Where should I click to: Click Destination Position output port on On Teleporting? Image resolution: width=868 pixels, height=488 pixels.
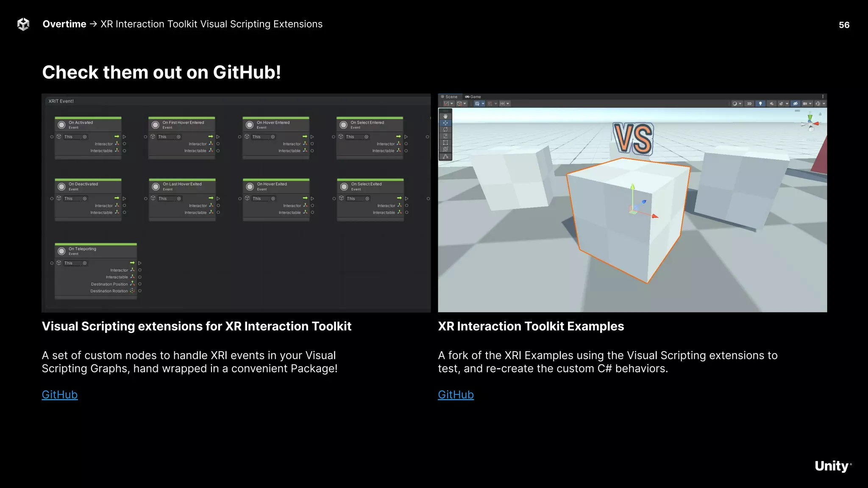(140, 284)
